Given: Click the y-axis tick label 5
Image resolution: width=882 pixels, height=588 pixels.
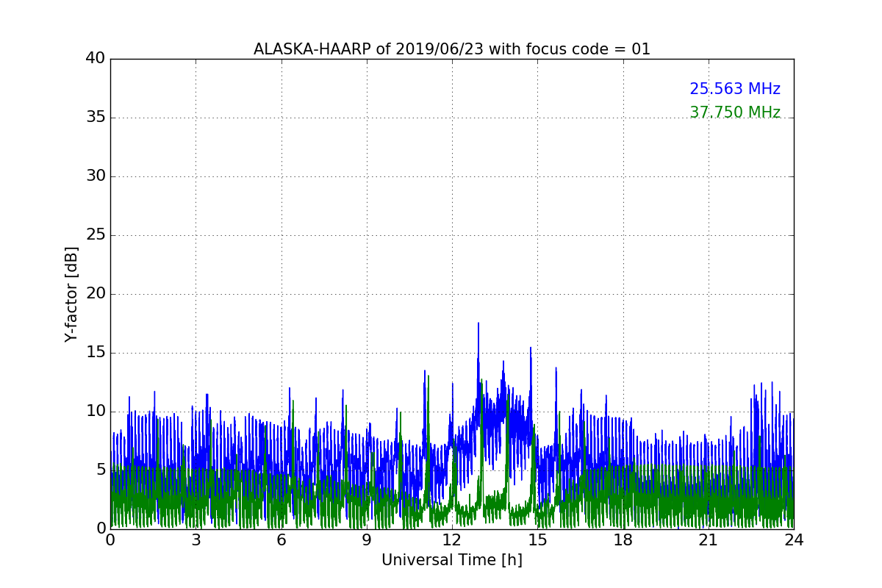Looking at the screenshot, I should (100, 470).
